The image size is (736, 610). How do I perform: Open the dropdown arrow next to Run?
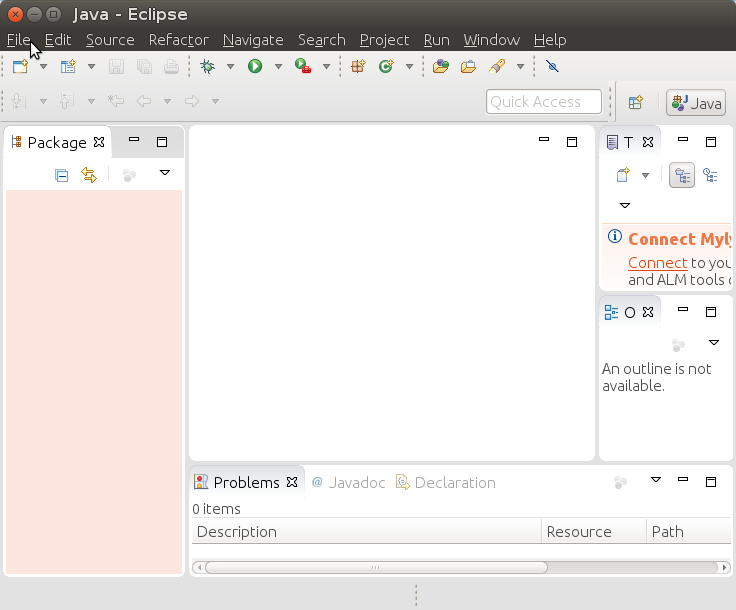point(277,67)
